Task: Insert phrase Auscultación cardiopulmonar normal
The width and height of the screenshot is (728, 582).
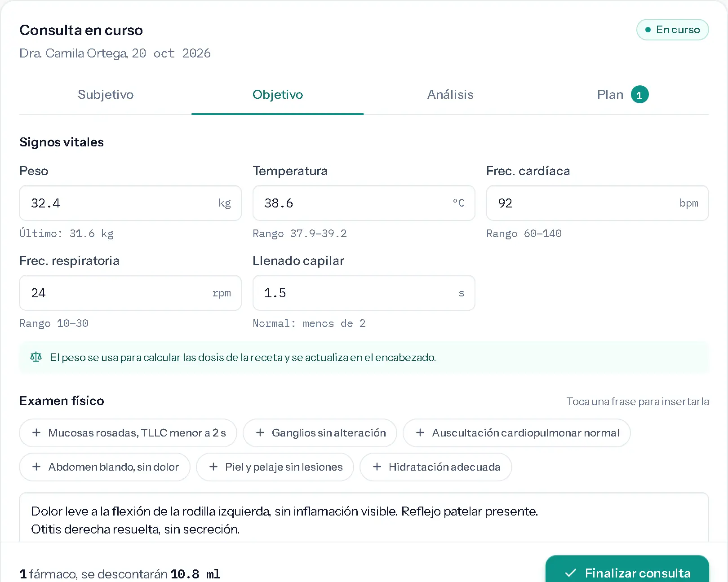Action: [x=517, y=433]
